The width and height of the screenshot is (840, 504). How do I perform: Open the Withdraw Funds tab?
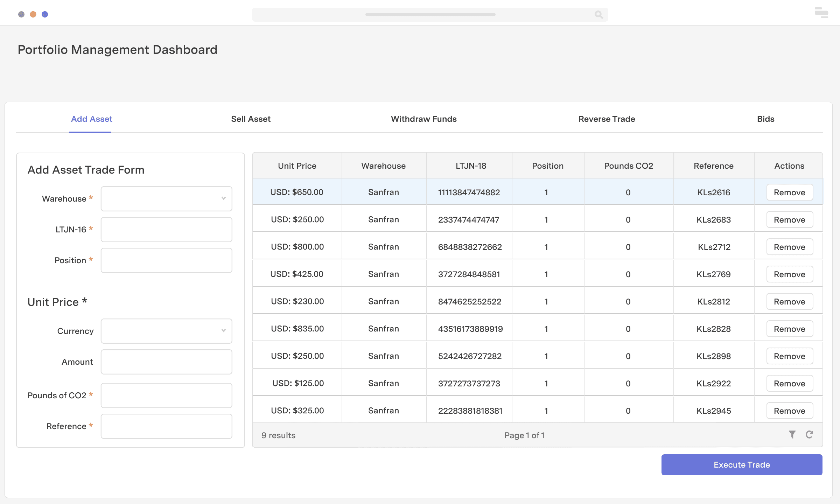click(x=423, y=119)
